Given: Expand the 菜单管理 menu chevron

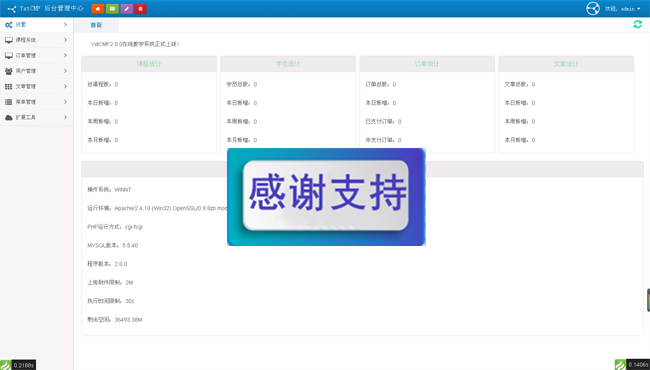Looking at the screenshot, I should click(x=65, y=102).
